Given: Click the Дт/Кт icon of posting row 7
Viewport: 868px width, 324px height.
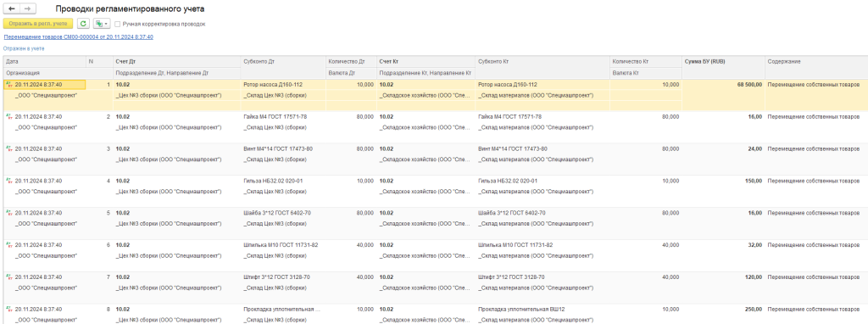Looking at the screenshot, I should 8,277.
